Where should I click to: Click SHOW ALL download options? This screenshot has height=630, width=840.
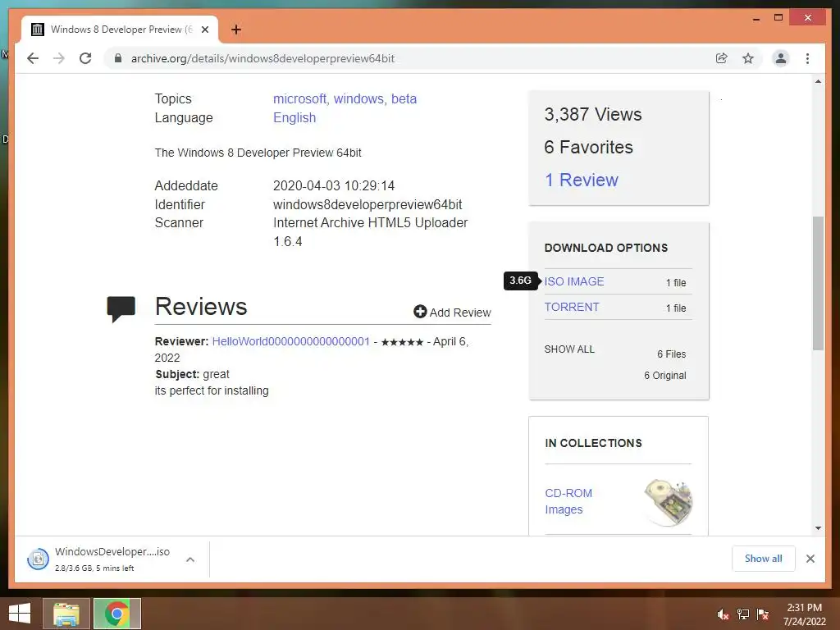569,349
